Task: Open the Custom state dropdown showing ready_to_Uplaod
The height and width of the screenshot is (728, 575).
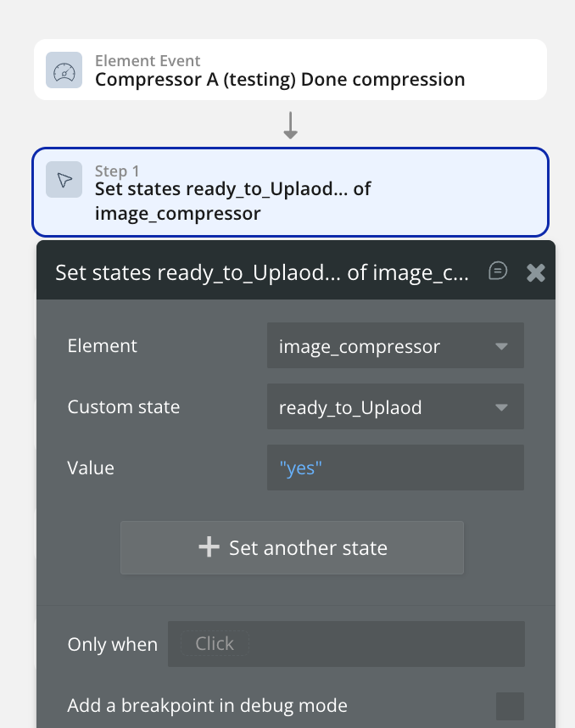Action: (394, 407)
